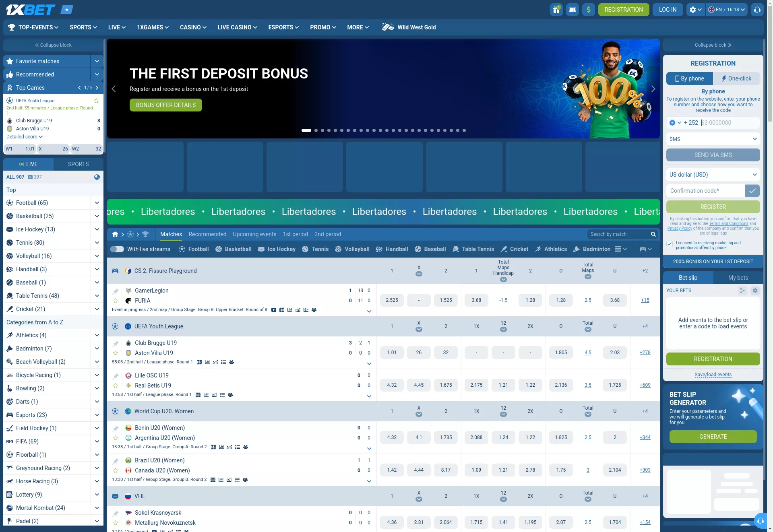Pin the Lille OSC U19 match
Screen dimensions: 773x532
click(116, 376)
